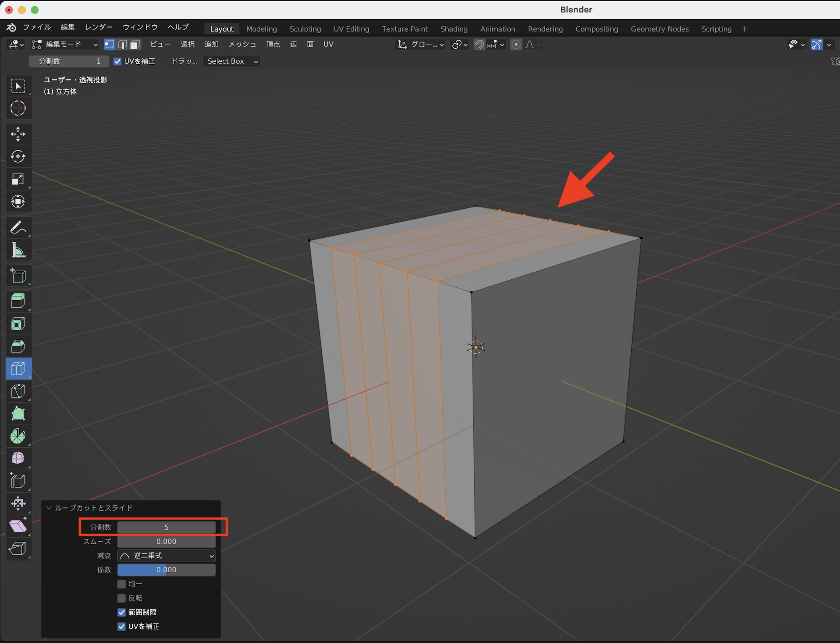Screen dimensions: 840x643
Task: Enable the 均一 checkbox
Action: coord(122,584)
